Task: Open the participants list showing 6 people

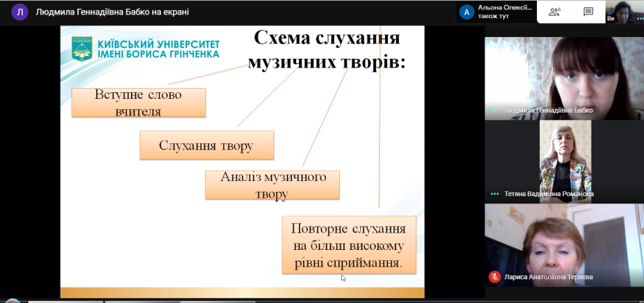Action: 554,12
